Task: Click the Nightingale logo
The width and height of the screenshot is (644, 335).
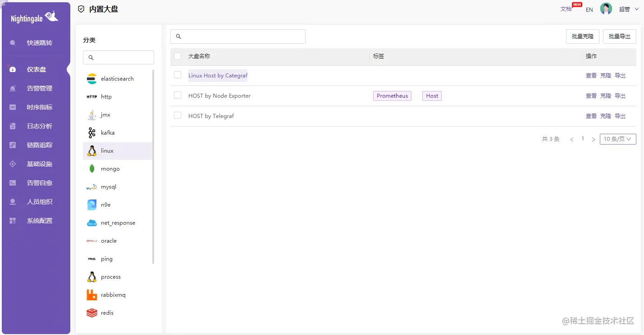Action: (x=35, y=17)
